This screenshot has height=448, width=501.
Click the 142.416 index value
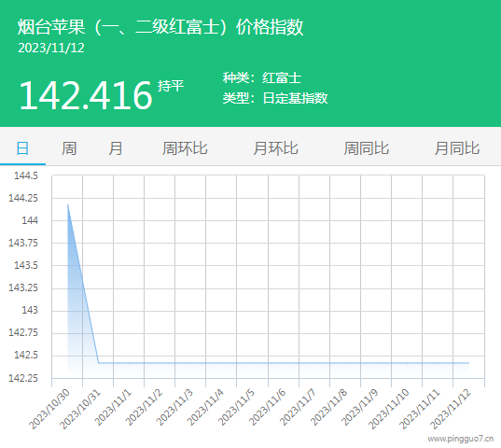click(85, 95)
